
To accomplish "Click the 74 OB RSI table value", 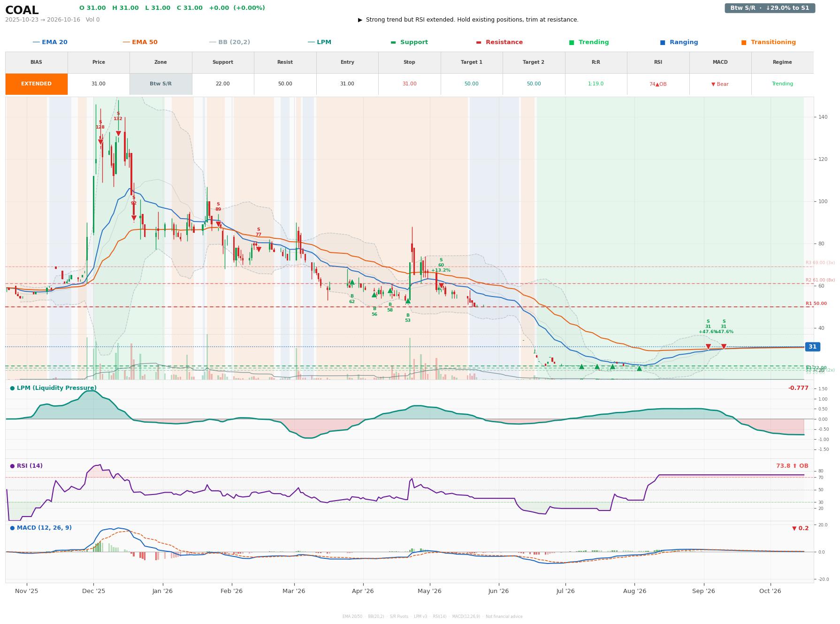I will pos(658,84).
